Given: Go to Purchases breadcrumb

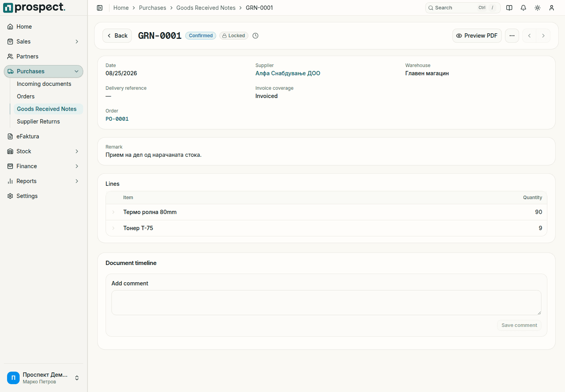Looking at the screenshot, I should 153,8.
